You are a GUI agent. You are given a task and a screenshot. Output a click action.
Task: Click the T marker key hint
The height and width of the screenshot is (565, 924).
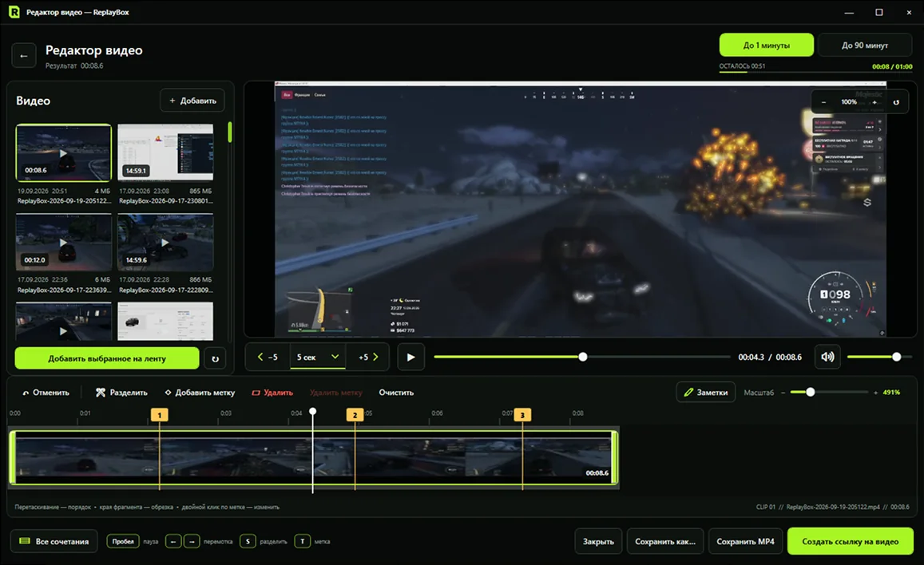(x=303, y=541)
